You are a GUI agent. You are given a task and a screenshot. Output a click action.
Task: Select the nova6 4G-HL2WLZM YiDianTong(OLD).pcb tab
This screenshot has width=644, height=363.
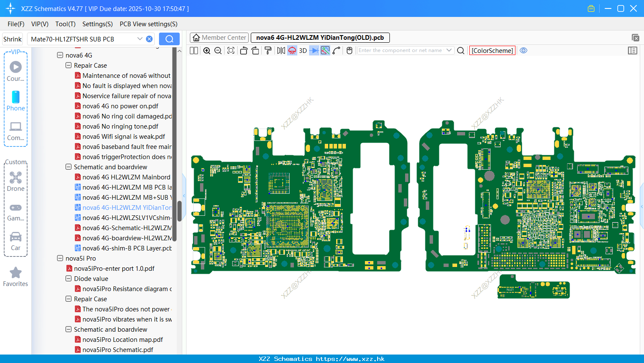click(320, 38)
